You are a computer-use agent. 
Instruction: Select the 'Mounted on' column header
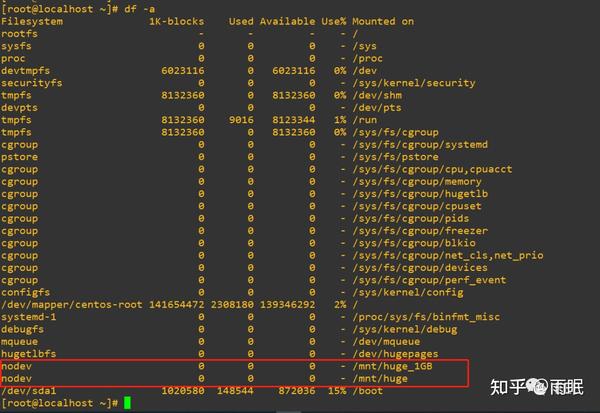click(x=383, y=21)
